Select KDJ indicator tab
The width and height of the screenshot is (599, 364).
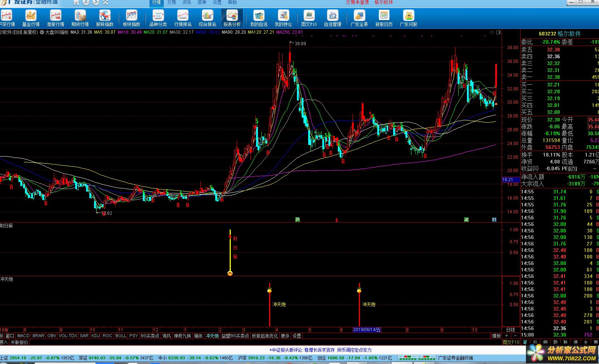point(96,336)
